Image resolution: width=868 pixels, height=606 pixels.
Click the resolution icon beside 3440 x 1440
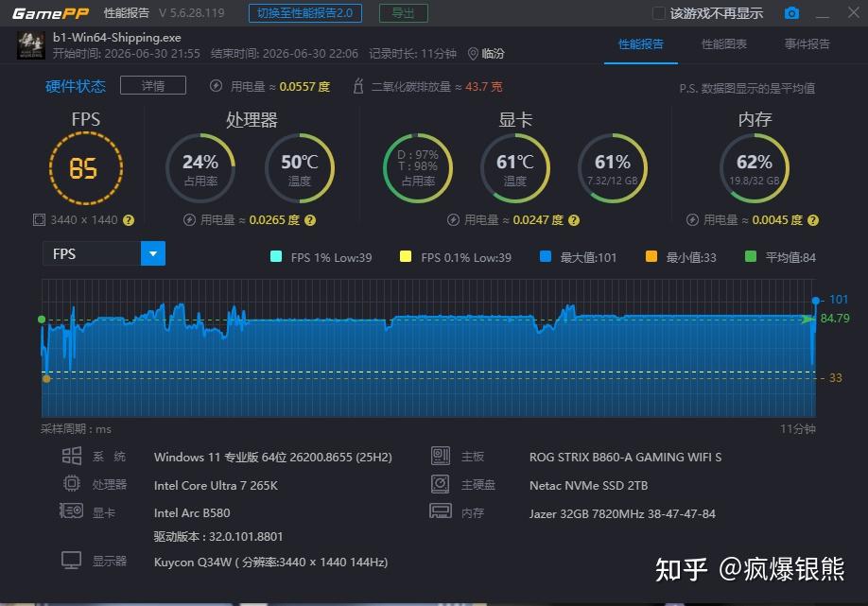pos(39,220)
